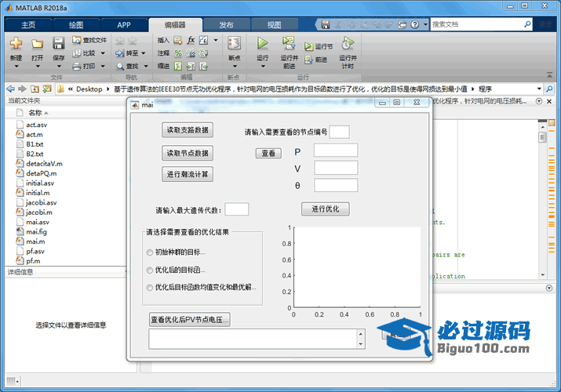Click the 转至 go-to icon
Image resolution: width=561 pixels, height=392 pixels.
point(120,53)
